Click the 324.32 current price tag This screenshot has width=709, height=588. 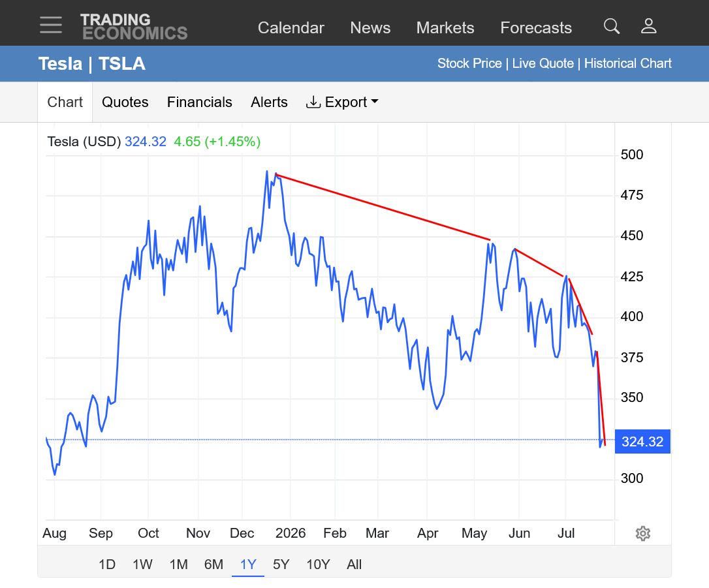point(642,442)
